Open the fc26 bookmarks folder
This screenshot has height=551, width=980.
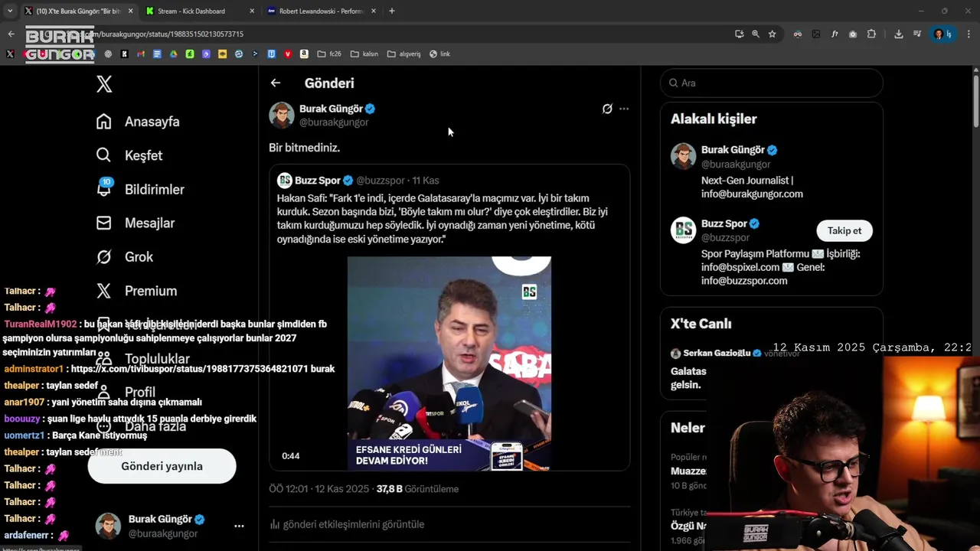(x=329, y=54)
